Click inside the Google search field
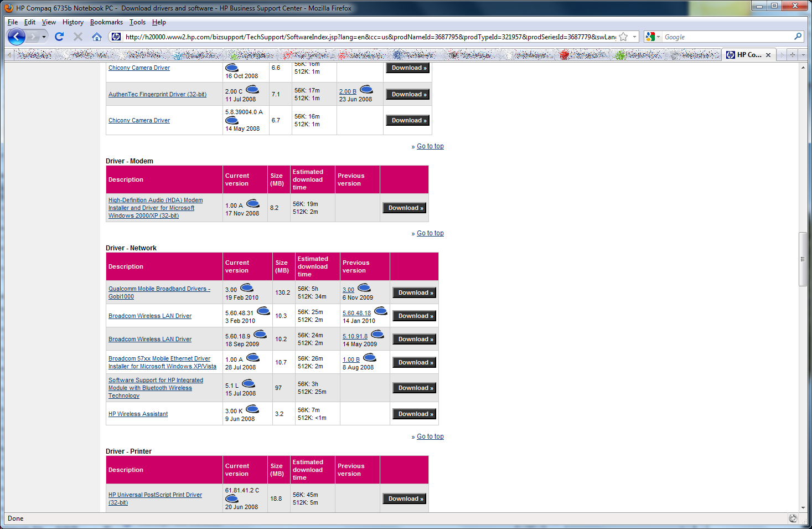The width and height of the screenshot is (812, 529). (x=726, y=37)
